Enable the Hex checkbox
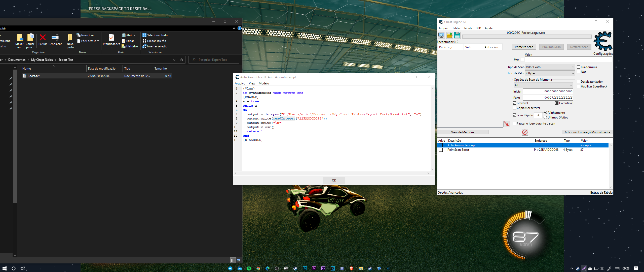The height and width of the screenshot is (272, 644). pyautogui.click(x=522, y=59)
